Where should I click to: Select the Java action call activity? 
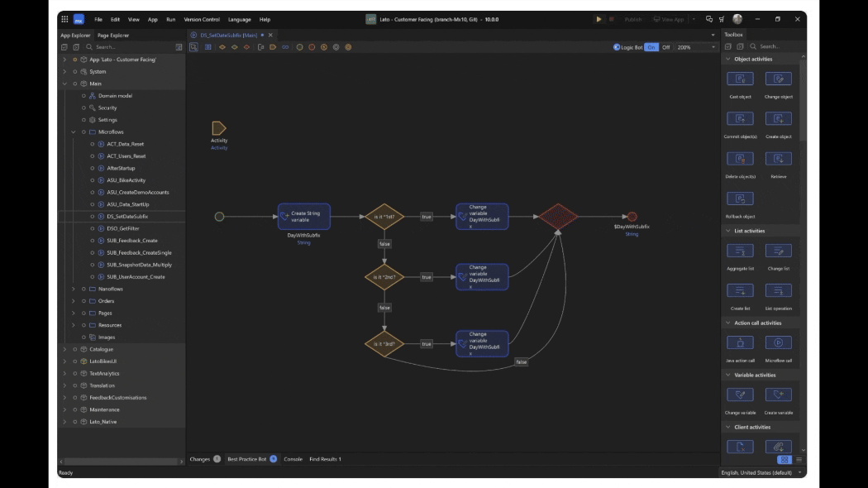coord(740,341)
